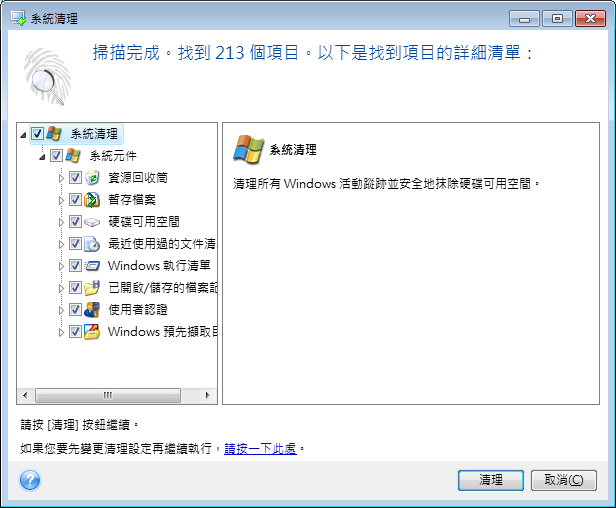Viewport: 616px width, 508px height.
Task: Click the opened/saved files folder icon
Action: 92,288
